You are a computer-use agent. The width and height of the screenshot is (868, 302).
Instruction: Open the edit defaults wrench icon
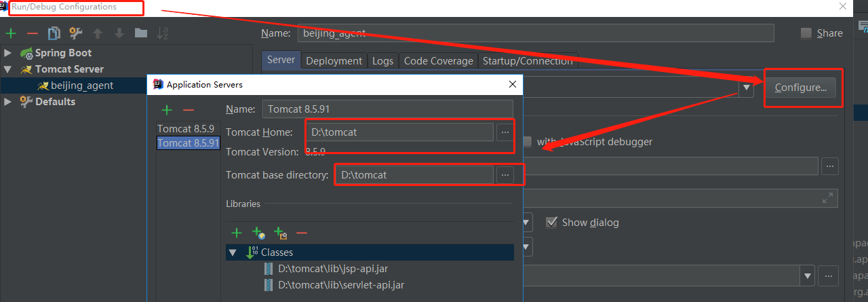75,33
